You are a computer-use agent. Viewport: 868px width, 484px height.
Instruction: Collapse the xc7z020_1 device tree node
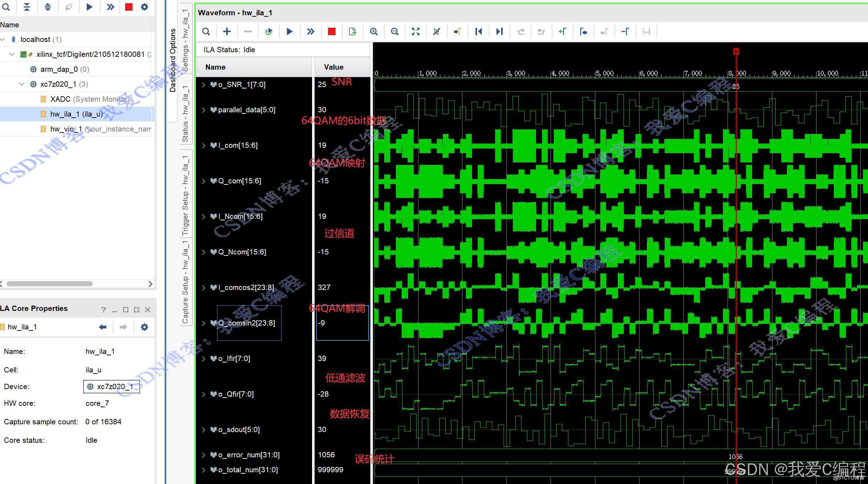click(x=22, y=84)
